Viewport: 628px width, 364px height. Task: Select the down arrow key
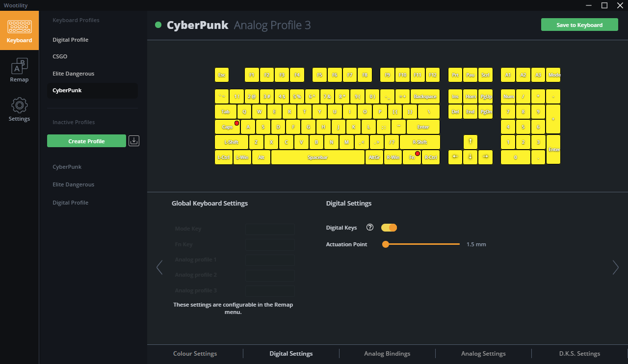pos(471,157)
